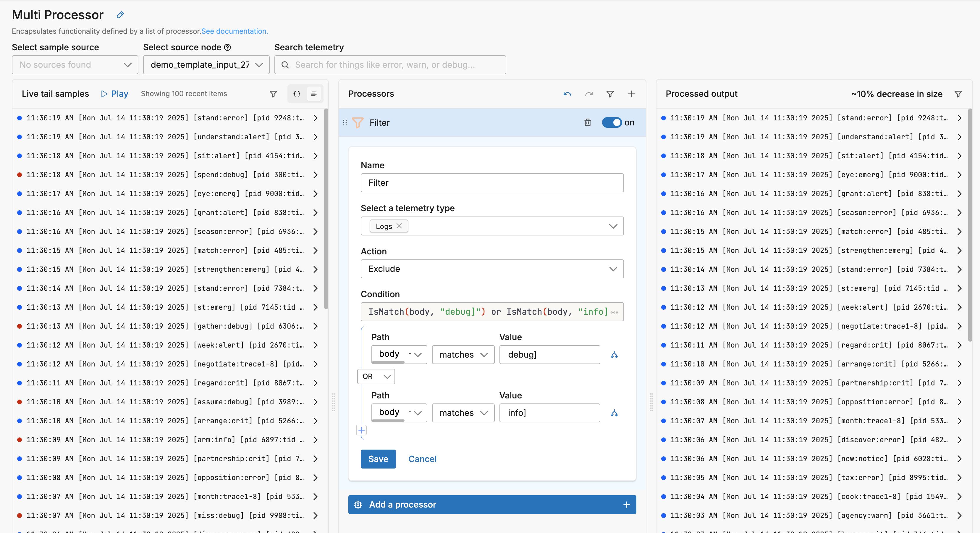The width and height of the screenshot is (980, 533).
Task: Click Showing 100 recent items text
Action: click(184, 94)
